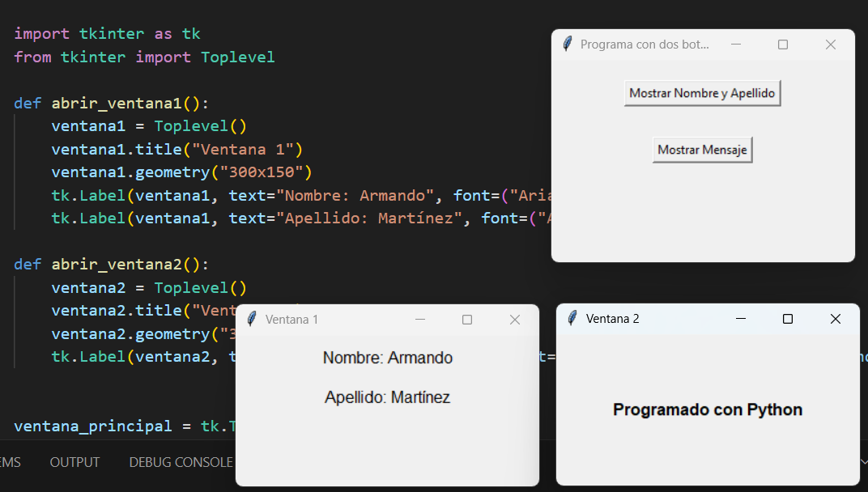Click feather icon of the Programa window
868x492 pixels.
pyautogui.click(x=567, y=45)
